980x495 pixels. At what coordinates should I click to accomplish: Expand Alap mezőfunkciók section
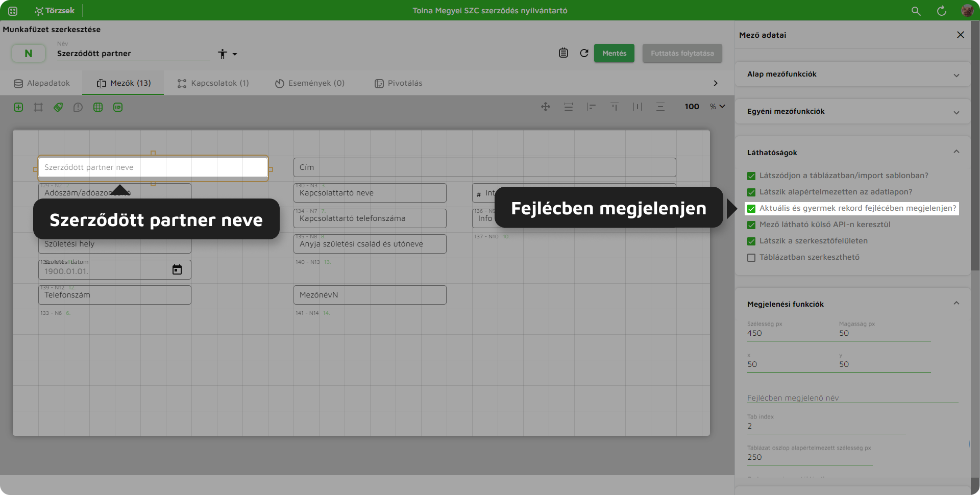[x=852, y=75]
